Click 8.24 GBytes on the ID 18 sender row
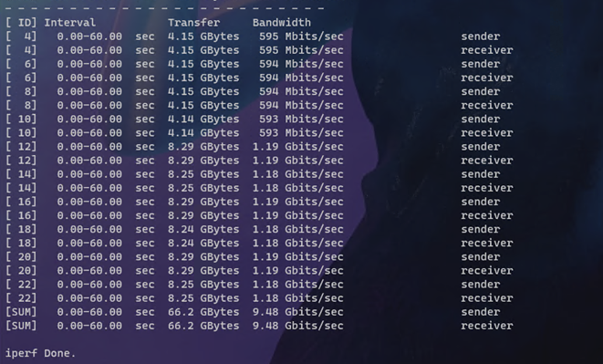The image size is (603, 364). [x=203, y=229]
